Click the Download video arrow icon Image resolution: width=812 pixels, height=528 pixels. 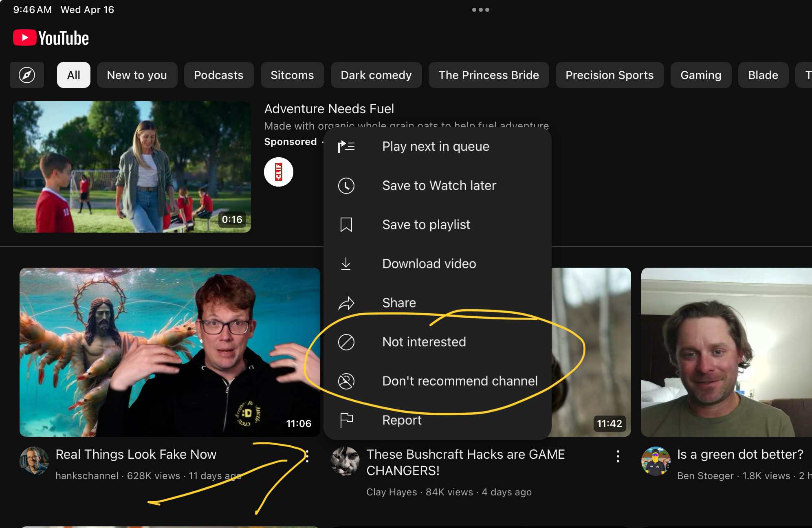tap(346, 264)
